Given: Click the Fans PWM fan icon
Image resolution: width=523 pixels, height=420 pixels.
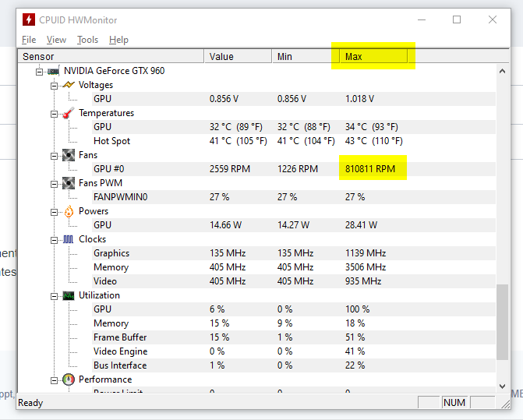Looking at the screenshot, I should coord(69,183).
